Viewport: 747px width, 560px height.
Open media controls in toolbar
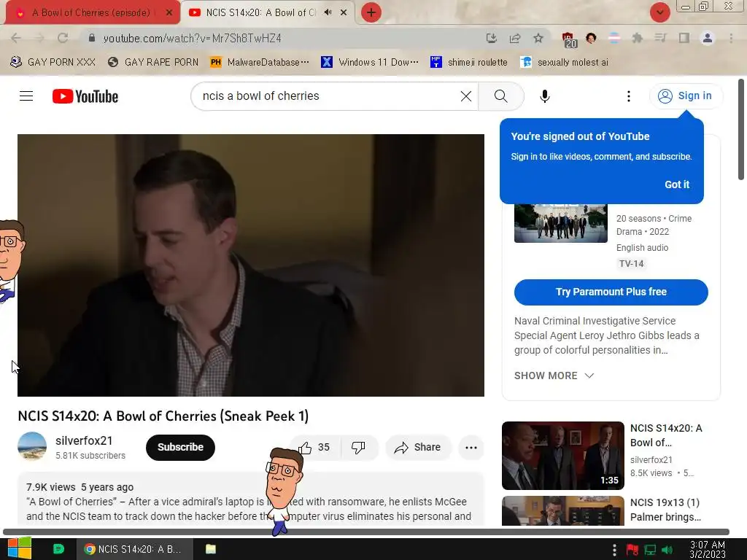[660, 38]
